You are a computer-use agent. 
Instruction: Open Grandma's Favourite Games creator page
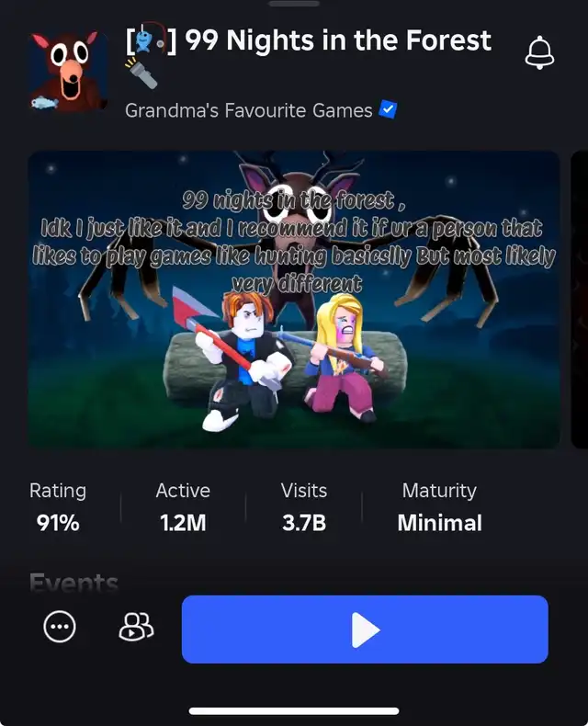[249, 110]
